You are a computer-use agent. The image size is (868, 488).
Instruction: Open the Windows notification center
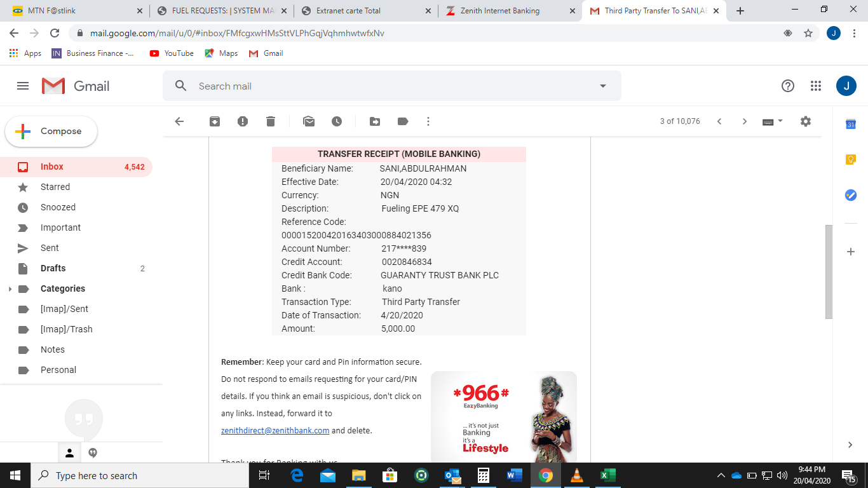pos(849,475)
